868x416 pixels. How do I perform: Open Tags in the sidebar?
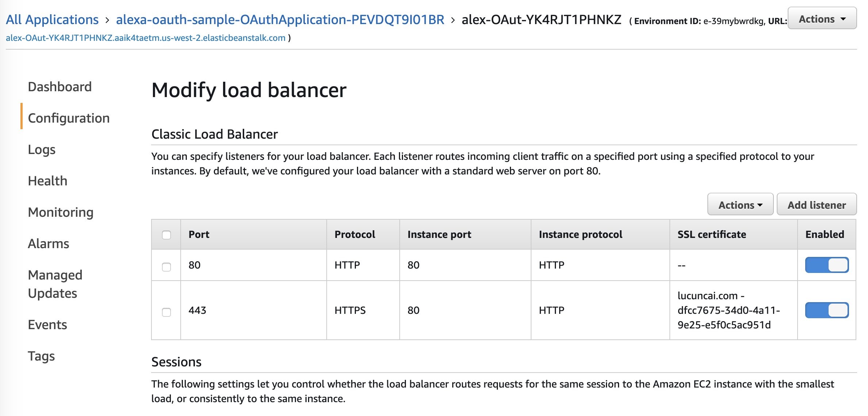click(x=41, y=356)
